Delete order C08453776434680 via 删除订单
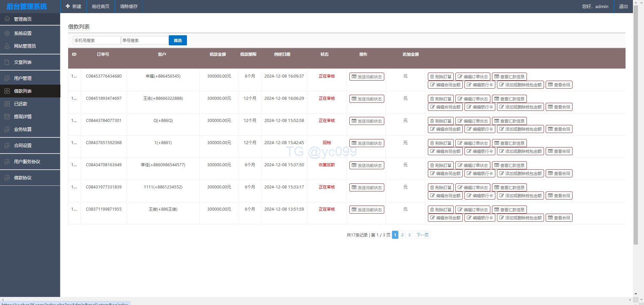Screen dimensions: 644x305 [x=441, y=77]
